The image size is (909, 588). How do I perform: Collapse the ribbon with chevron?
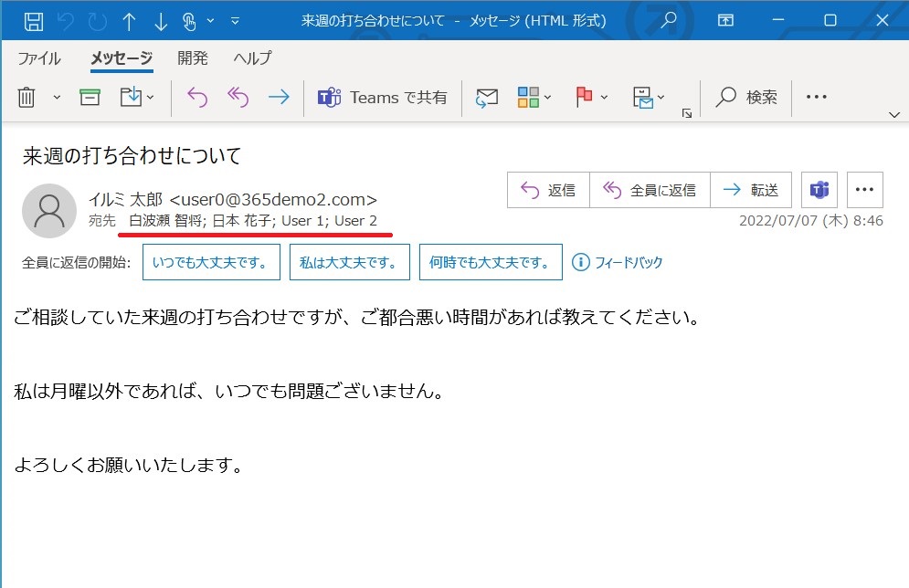(894, 115)
